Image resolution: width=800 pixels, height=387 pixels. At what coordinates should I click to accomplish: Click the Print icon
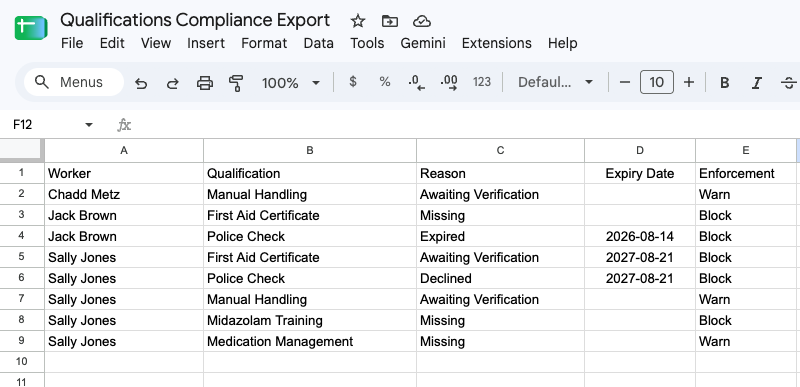(205, 83)
